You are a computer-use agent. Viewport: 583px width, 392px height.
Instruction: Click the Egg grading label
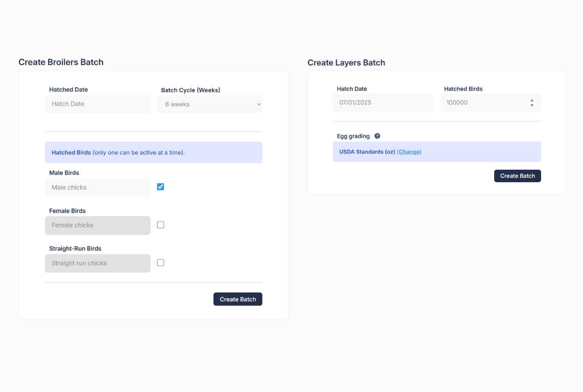click(x=353, y=136)
